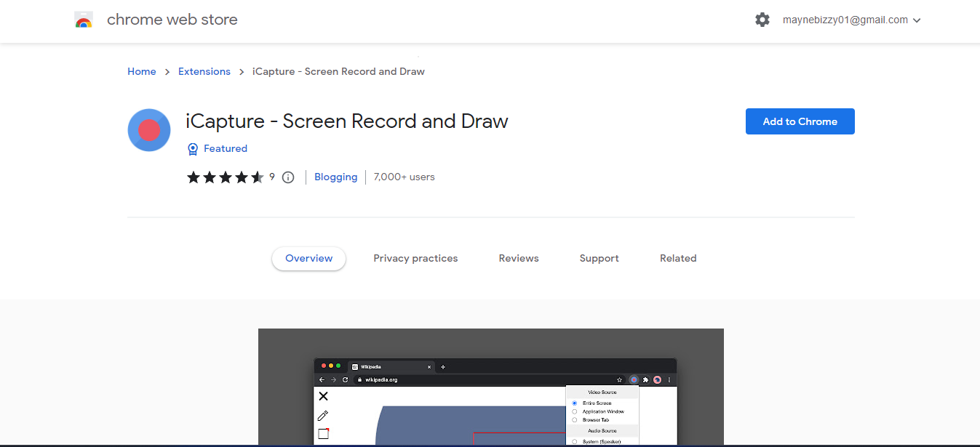Image resolution: width=980 pixels, height=447 pixels.
Task: Click the Featured label
Action: (226, 148)
